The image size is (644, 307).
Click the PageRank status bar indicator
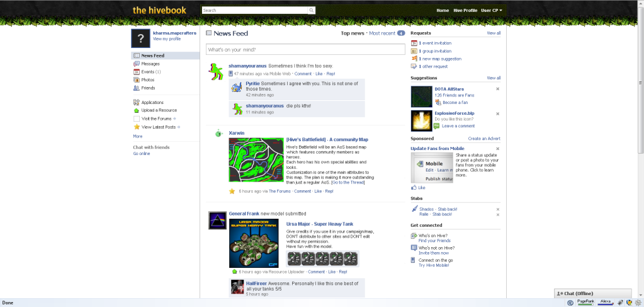pyautogui.click(x=585, y=303)
